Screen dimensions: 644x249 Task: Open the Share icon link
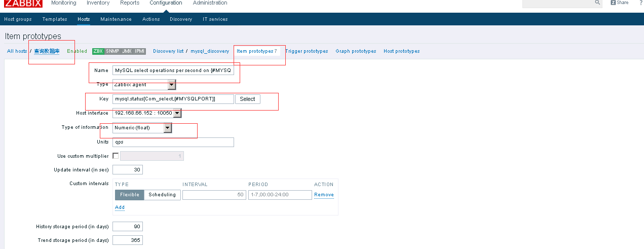619,3
